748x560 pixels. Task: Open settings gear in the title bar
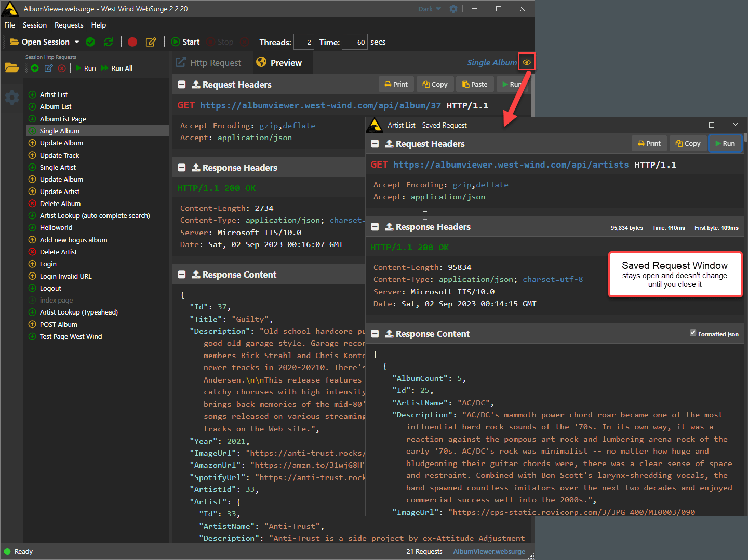point(453,9)
